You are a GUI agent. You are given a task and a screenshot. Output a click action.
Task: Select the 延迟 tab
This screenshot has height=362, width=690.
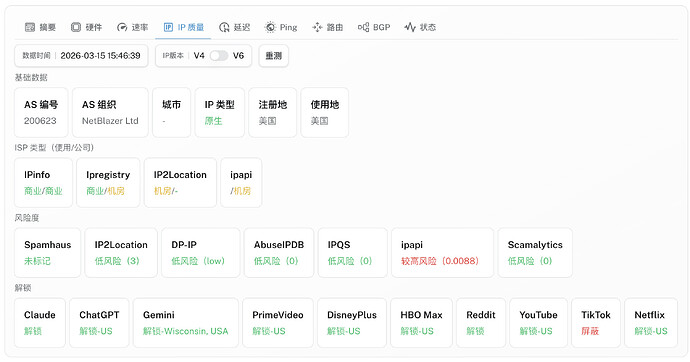(235, 27)
